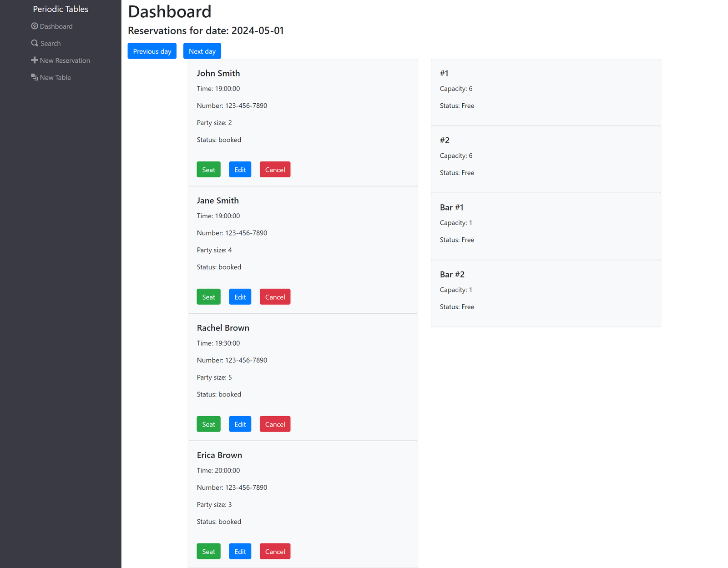Seat John Smith's reservation

point(208,170)
